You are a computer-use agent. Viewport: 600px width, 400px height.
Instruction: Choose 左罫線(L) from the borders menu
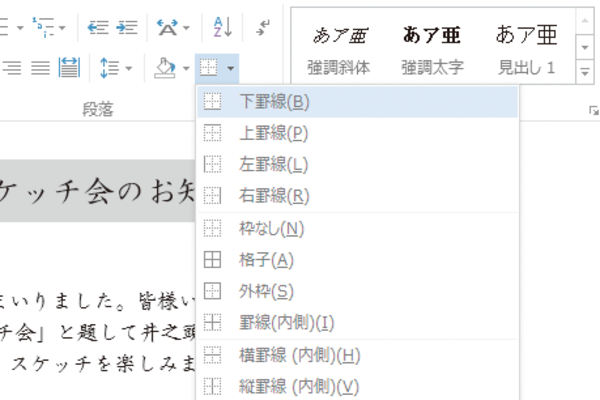click(357, 165)
